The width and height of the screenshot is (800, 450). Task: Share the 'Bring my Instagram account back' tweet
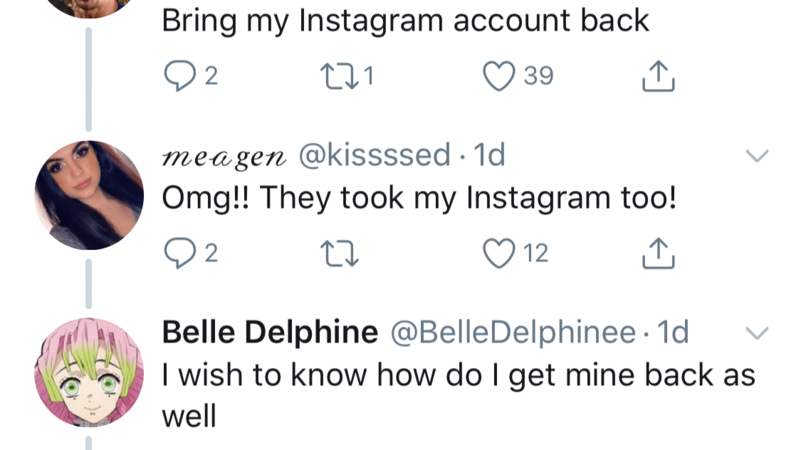(659, 77)
